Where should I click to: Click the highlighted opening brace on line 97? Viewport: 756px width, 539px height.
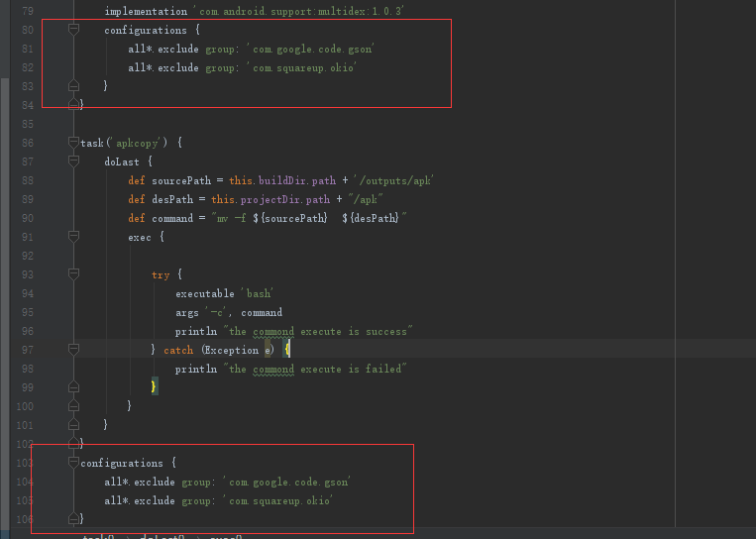[x=287, y=350]
